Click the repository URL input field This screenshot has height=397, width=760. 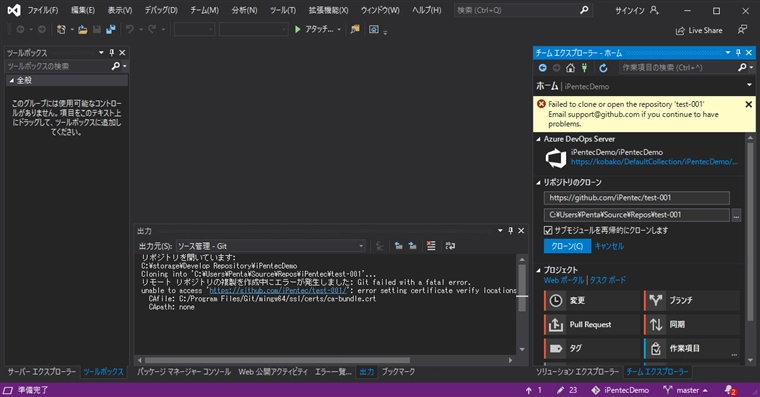tap(636, 198)
